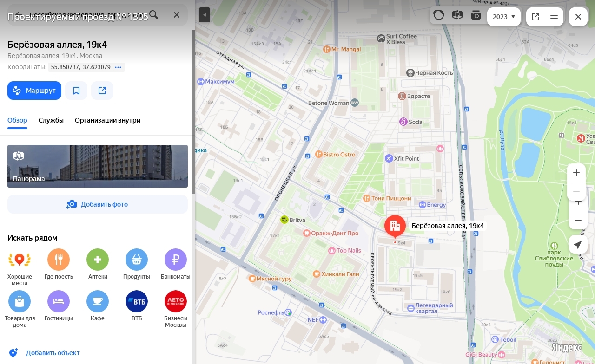Center map on my location arrow
This screenshot has width=595, height=364.
click(x=578, y=244)
